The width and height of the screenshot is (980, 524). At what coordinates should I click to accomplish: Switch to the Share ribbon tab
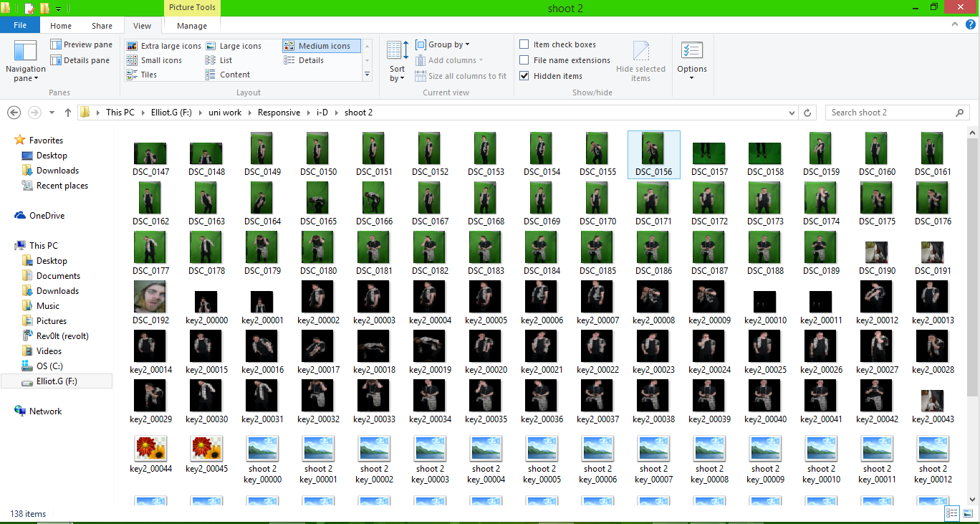pyautogui.click(x=102, y=26)
